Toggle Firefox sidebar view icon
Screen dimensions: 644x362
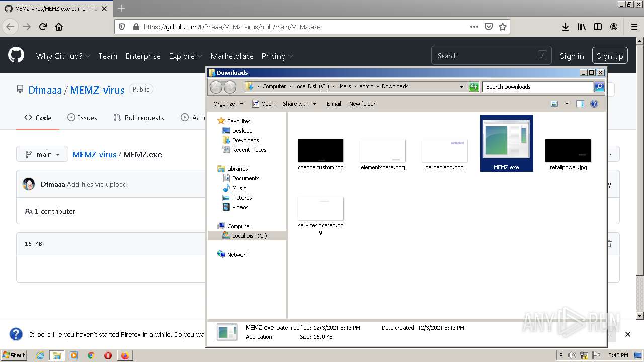click(598, 27)
